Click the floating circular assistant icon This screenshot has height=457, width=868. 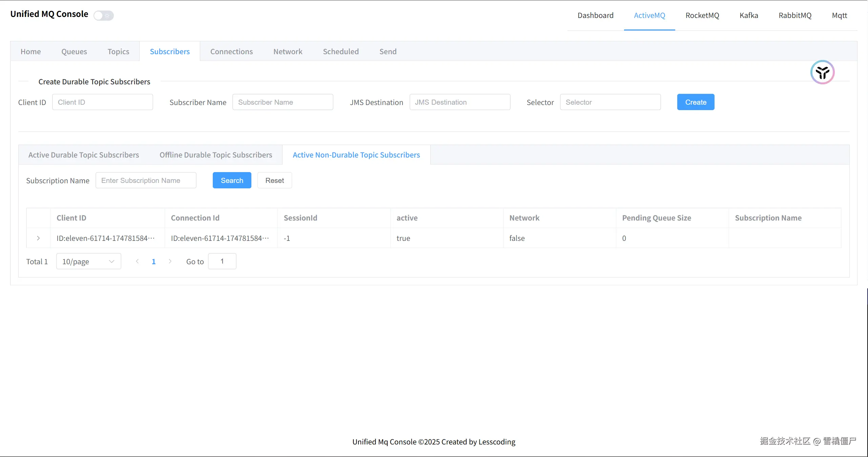822,72
